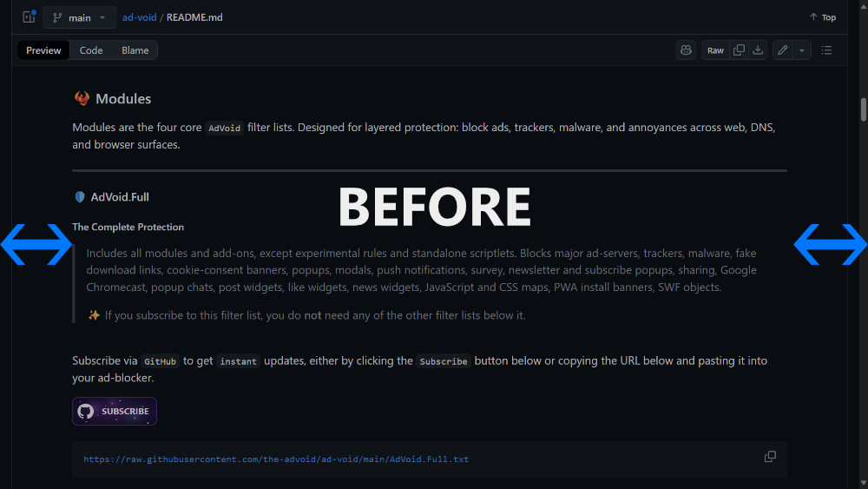Expand the file tree sidebar icon
This screenshot has width=868, height=489.
pyautogui.click(x=29, y=17)
